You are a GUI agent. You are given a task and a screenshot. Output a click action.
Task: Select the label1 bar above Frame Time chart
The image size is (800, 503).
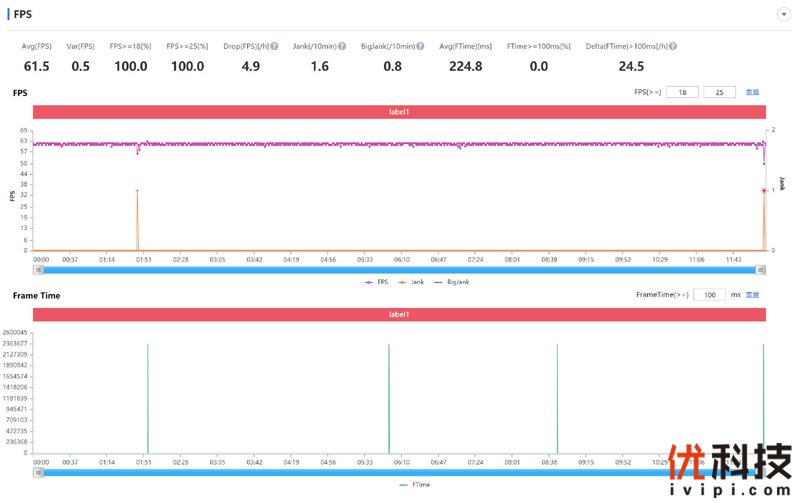coord(399,315)
